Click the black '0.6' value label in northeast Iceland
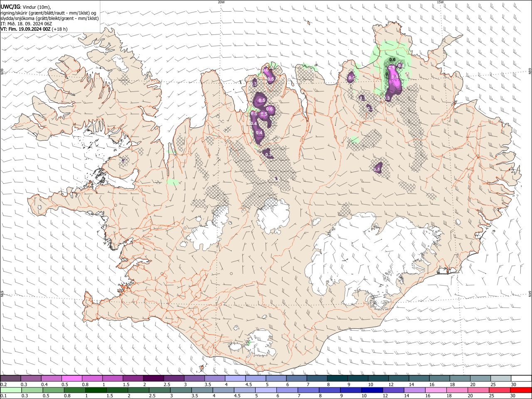532x399 pixels. (392, 60)
